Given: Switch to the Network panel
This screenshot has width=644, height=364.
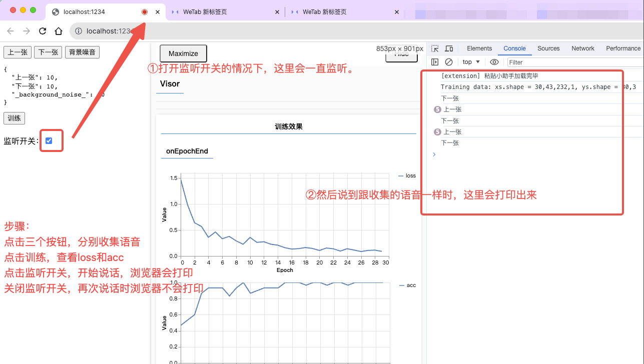Looking at the screenshot, I should tap(583, 48).
